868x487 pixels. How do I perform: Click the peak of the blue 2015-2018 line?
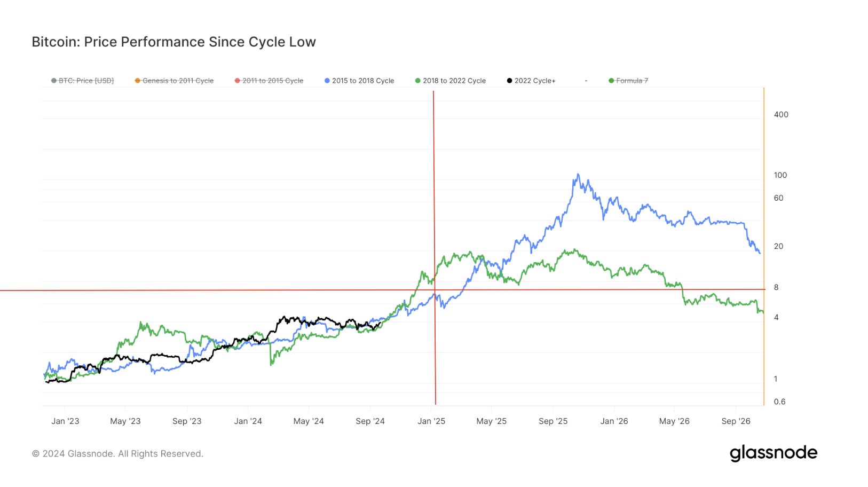pos(578,174)
